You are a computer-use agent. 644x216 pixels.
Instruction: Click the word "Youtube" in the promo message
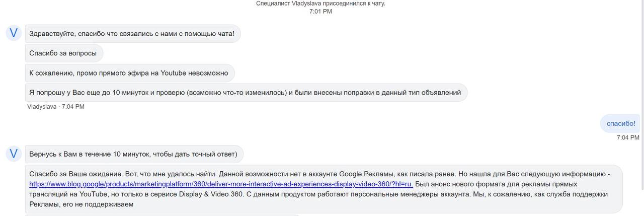(x=173, y=73)
